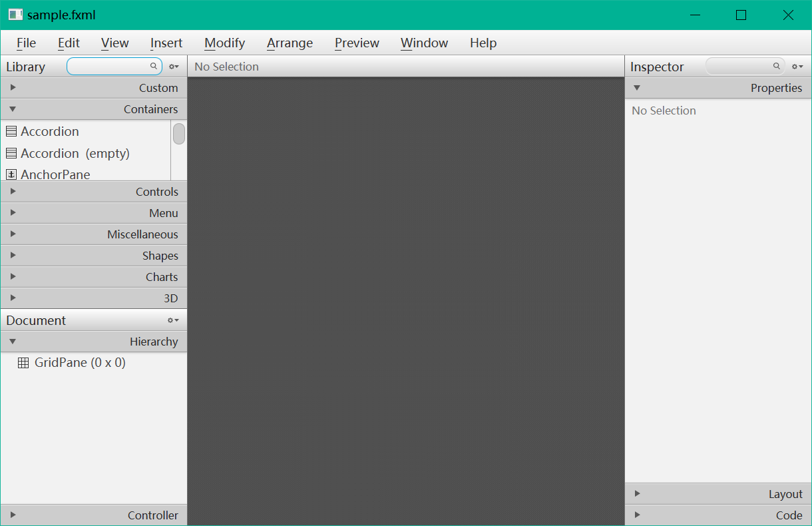Expand the Charts library section

tap(94, 277)
